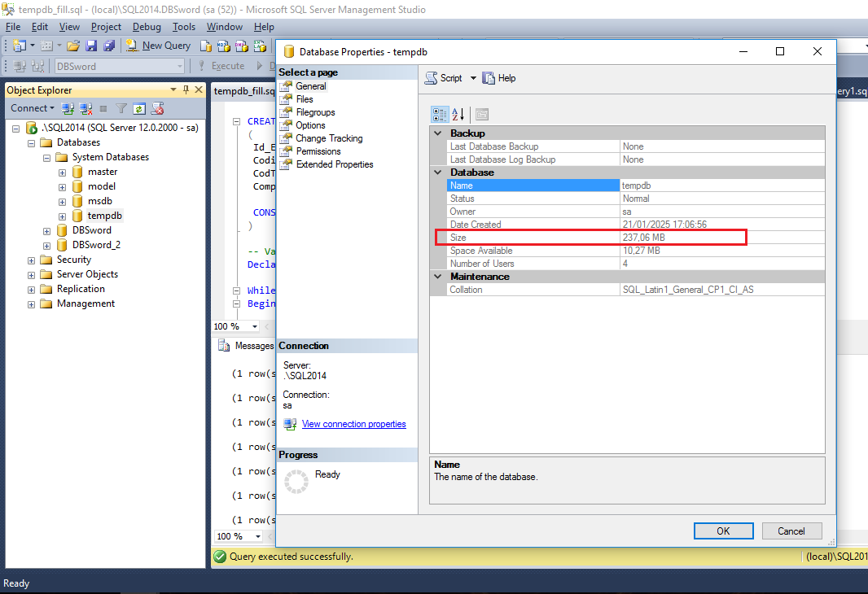Select the Management folder

[85, 303]
